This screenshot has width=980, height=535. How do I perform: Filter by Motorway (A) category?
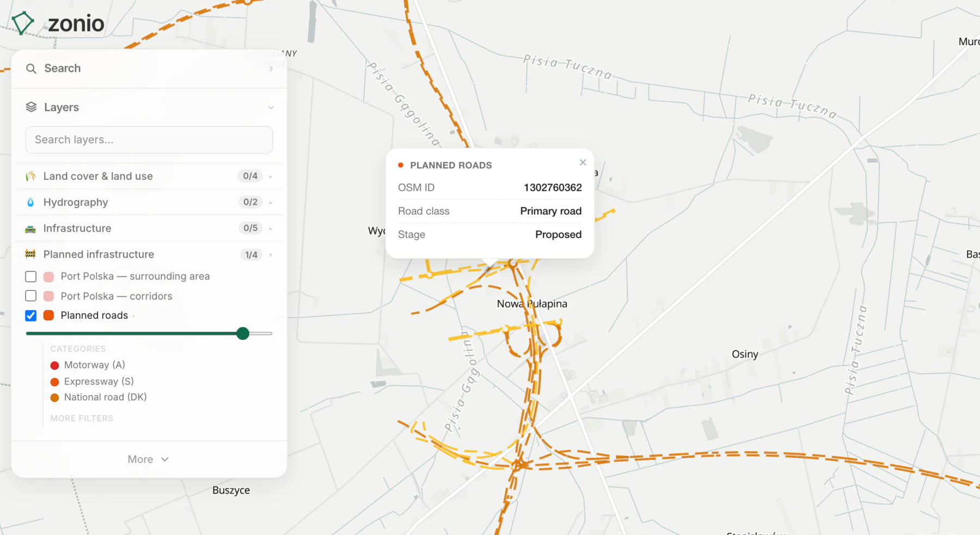(88, 365)
